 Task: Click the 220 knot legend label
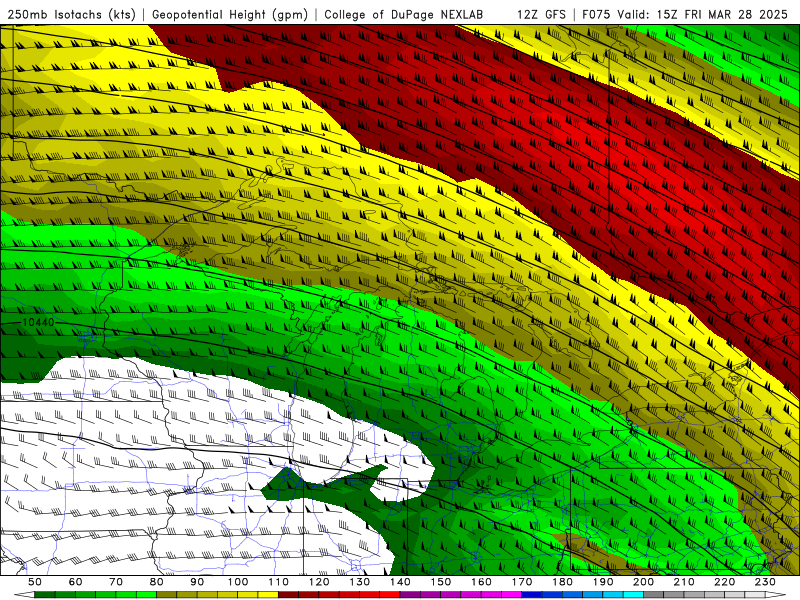(x=724, y=582)
